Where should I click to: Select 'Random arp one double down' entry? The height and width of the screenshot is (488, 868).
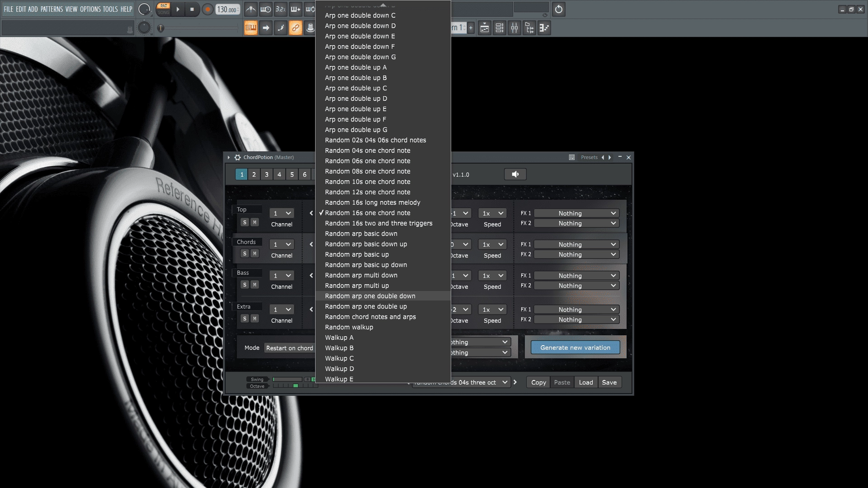tap(383, 296)
